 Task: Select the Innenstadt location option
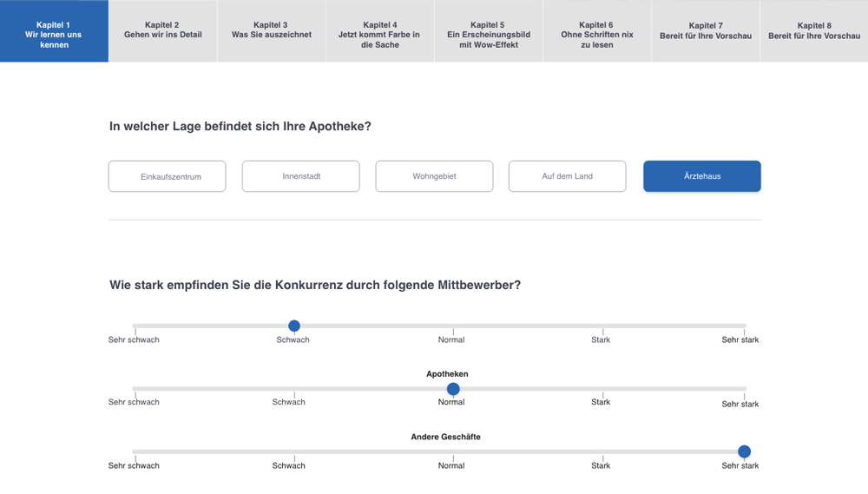[300, 176]
